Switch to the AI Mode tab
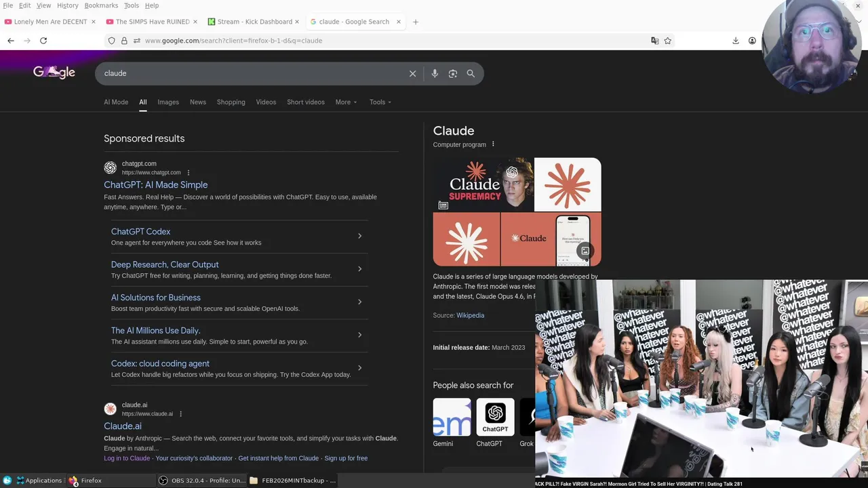Viewport: 868px width, 488px height. click(x=116, y=102)
